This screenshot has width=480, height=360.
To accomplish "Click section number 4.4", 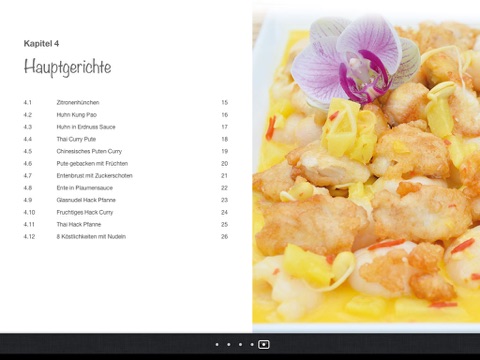I will tap(28, 139).
